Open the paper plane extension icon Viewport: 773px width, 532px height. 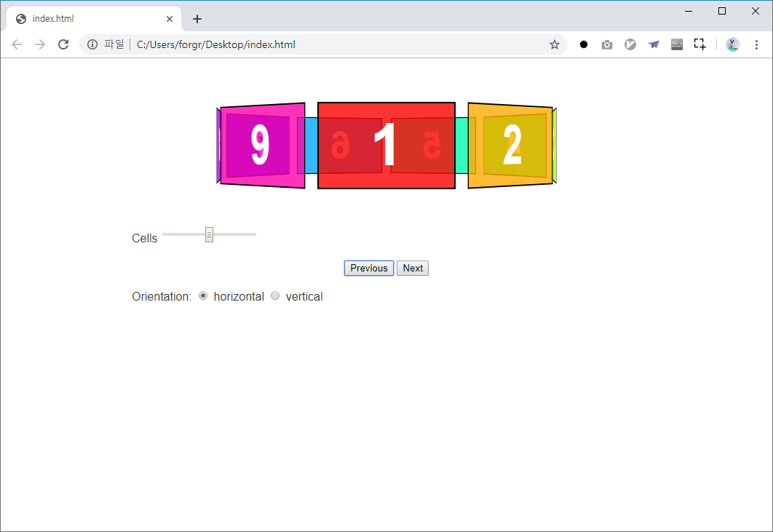click(x=654, y=44)
